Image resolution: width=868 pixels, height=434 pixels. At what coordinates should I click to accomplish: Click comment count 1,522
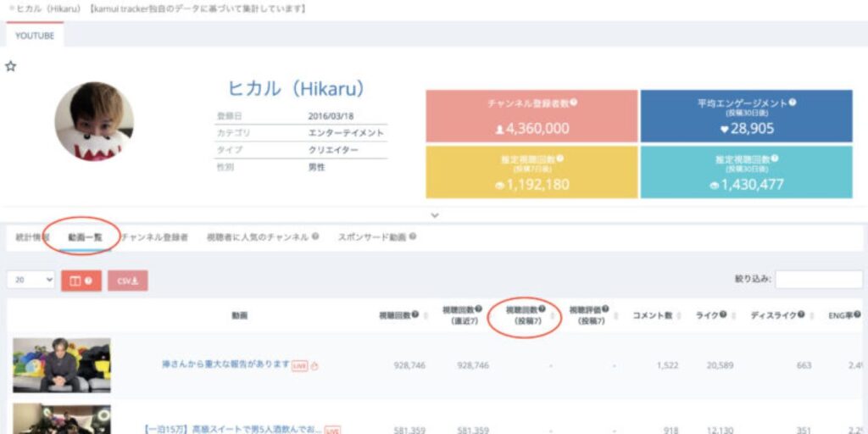pyautogui.click(x=667, y=365)
